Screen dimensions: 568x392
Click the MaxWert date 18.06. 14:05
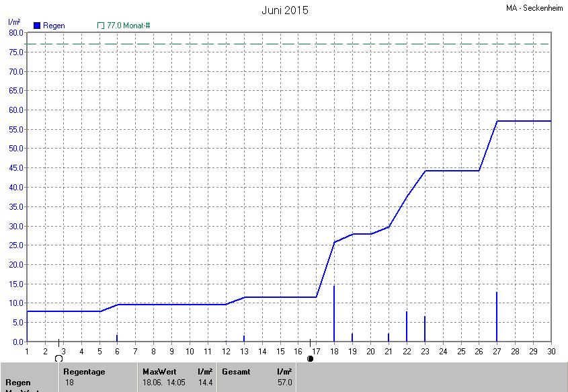163,383
